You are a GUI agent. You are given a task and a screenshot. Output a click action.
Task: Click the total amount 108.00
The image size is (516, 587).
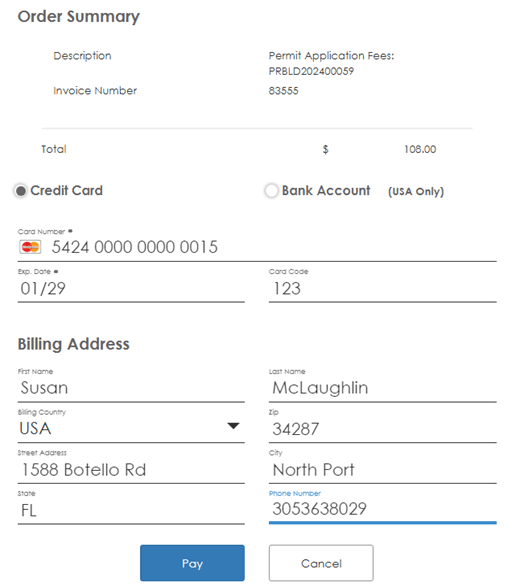tap(420, 149)
